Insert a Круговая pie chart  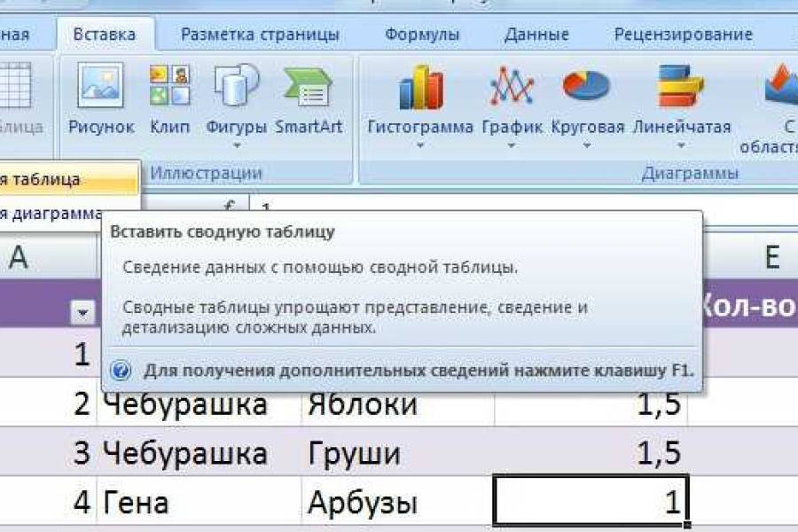587,88
